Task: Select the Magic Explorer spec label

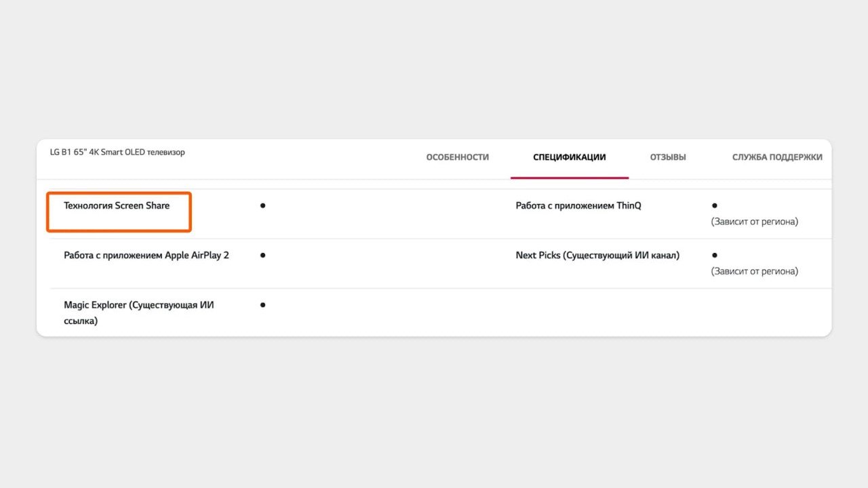Action: tap(139, 313)
